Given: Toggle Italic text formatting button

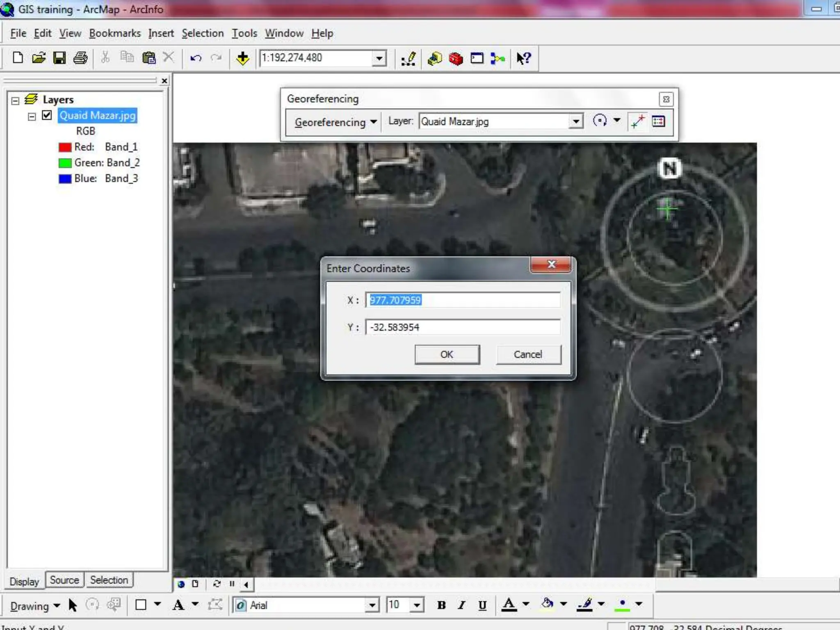Looking at the screenshot, I should pos(462,605).
